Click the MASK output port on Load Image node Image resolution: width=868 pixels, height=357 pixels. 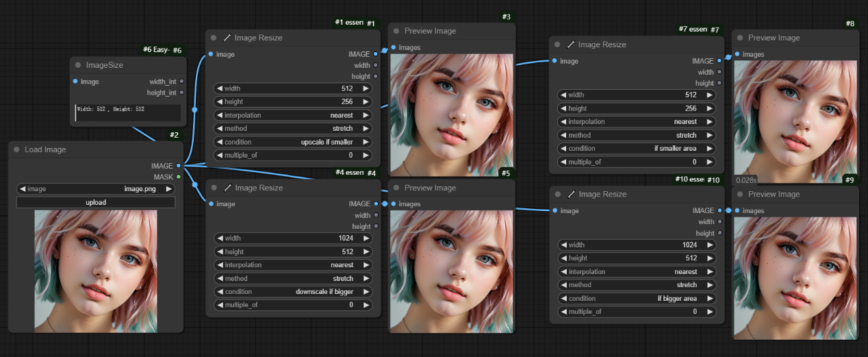[x=179, y=177]
